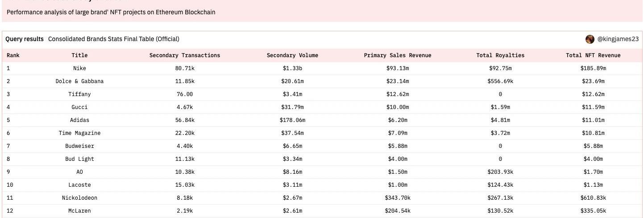The width and height of the screenshot is (644, 218).
Task: Click Gucci's primary sales revenue $10.00m
Action: (397, 107)
